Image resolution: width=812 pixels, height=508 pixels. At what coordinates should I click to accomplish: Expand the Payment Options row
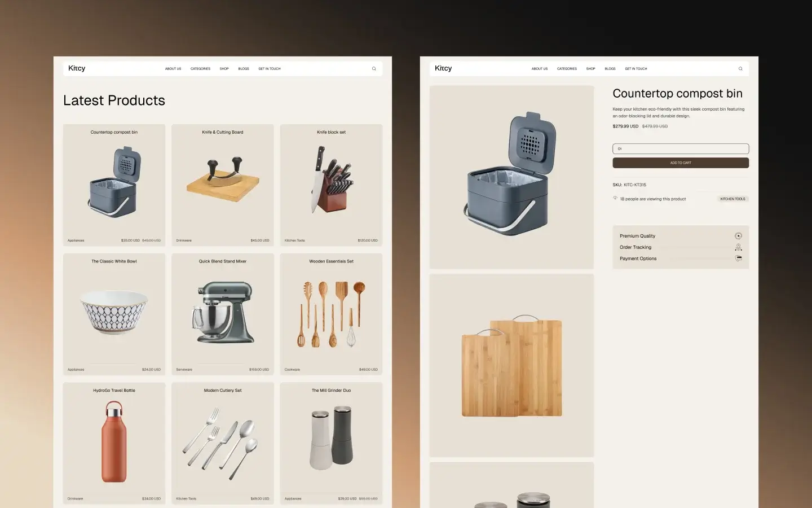[681, 259]
